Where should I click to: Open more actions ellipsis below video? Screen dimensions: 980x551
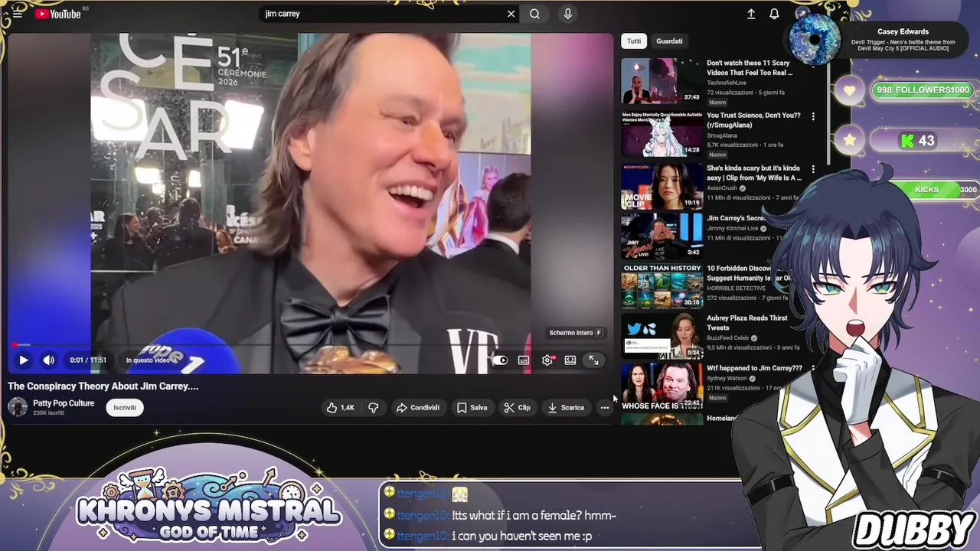(605, 408)
